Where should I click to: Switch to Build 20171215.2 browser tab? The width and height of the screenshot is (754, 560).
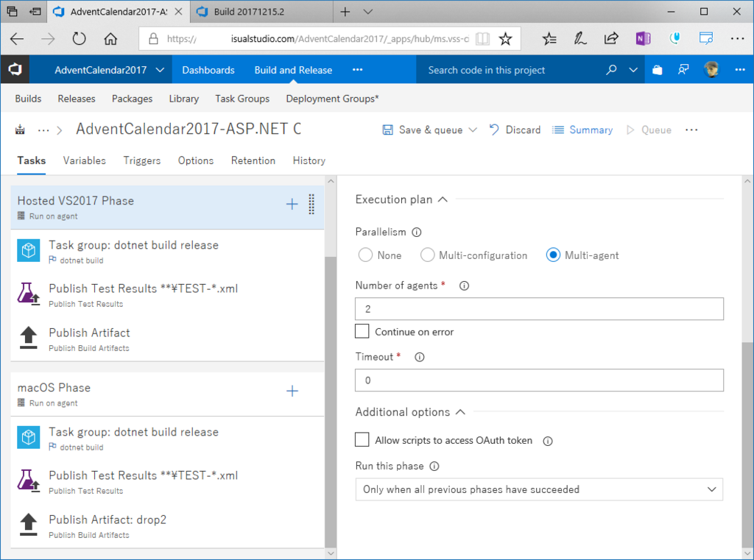point(261,12)
